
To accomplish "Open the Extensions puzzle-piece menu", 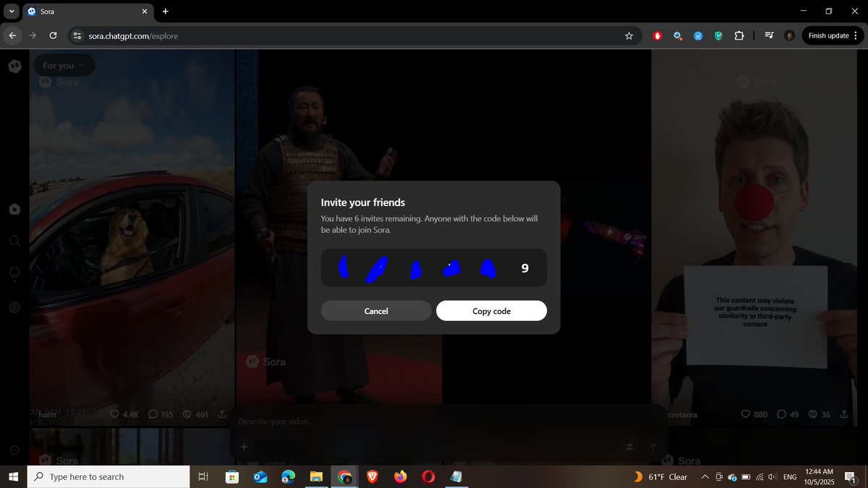I will tap(739, 35).
